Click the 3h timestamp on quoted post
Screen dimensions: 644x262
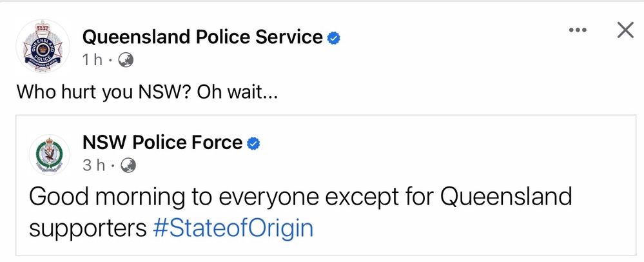pyautogui.click(x=93, y=165)
